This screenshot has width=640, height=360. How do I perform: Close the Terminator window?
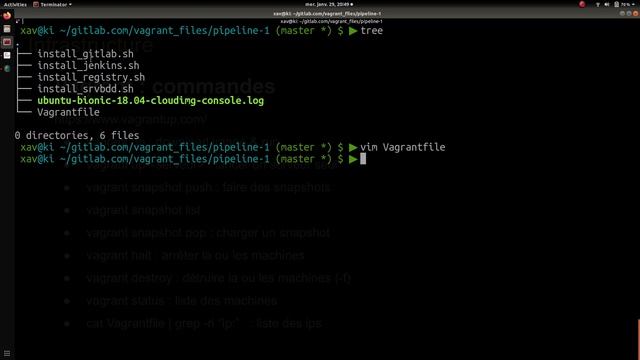[x=635, y=13]
